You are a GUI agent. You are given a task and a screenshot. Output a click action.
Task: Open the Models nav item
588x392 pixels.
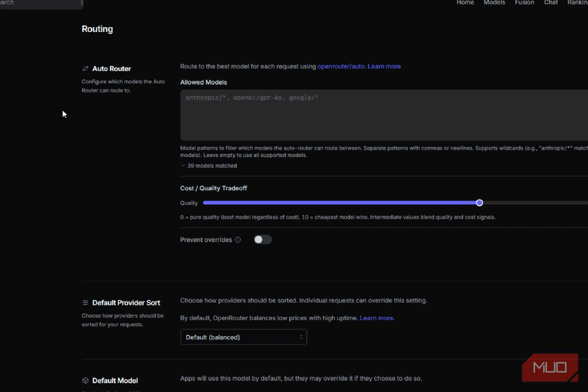point(494,3)
